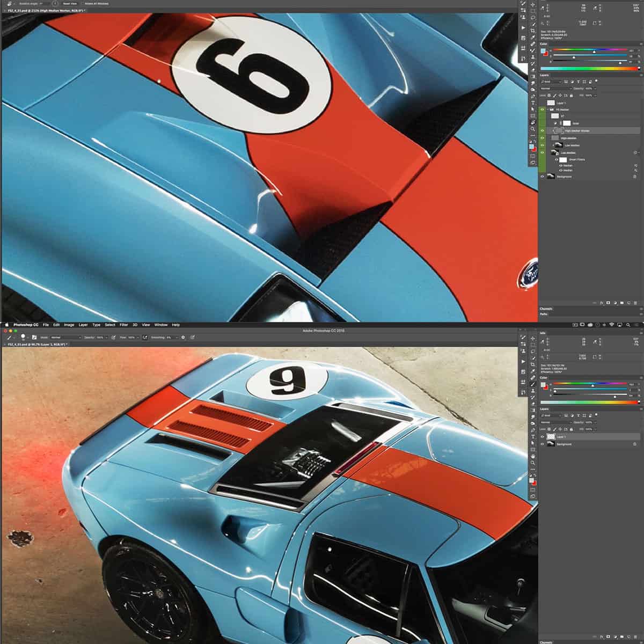Select the Eyedropper tool in top window
644x644 pixels.
(533, 37)
